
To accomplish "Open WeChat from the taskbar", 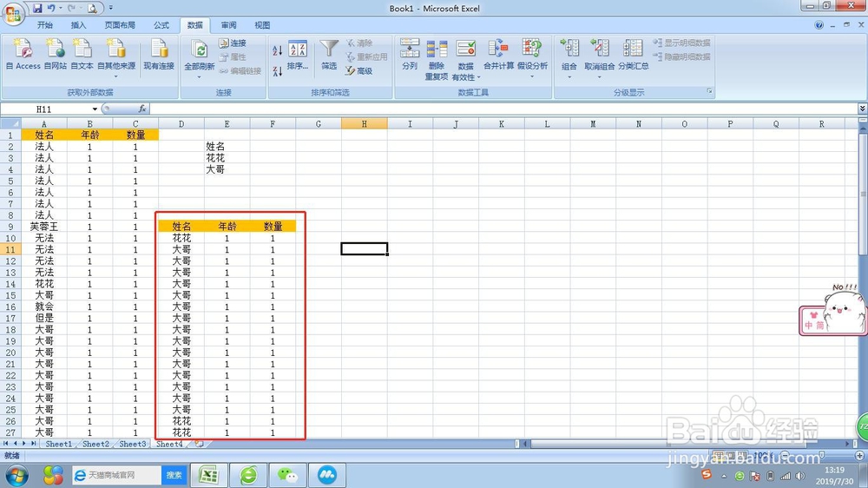I will pos(287,475).
